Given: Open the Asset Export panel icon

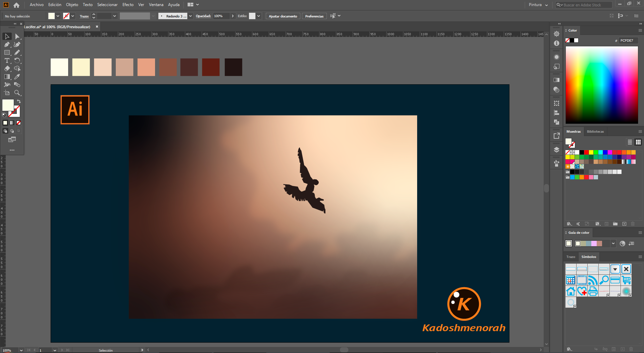Looking at the screenshot, I should [556, 136].
